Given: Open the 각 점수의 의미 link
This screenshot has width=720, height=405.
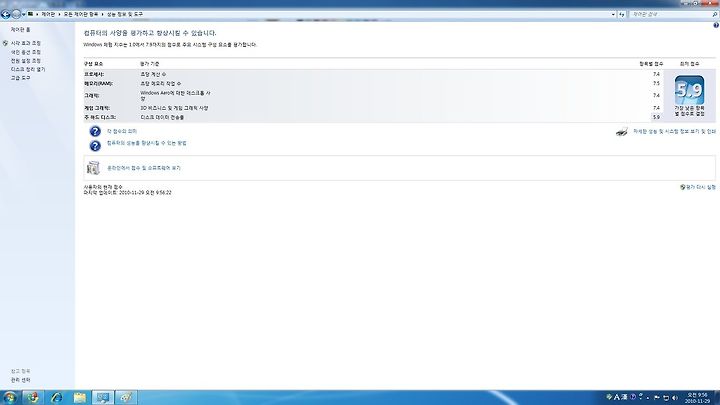Looking at the screenshot, I should click(x=122, y=131).
